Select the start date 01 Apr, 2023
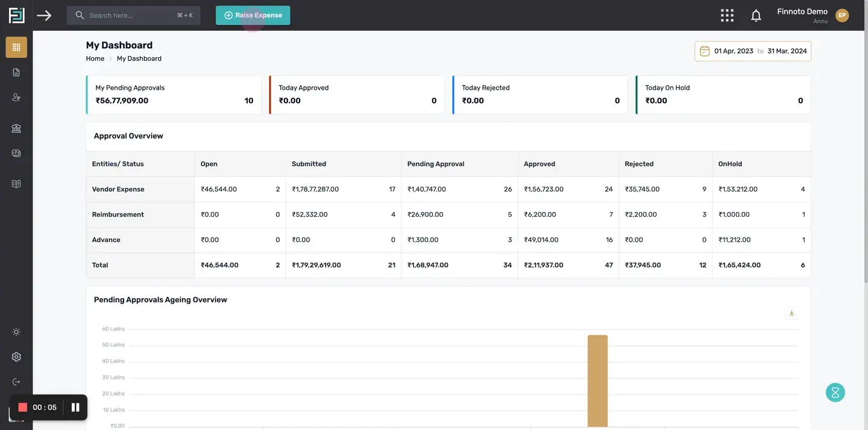Image resolution: width=868 pixels, height=430 pixels. click(x=734, y=51)
